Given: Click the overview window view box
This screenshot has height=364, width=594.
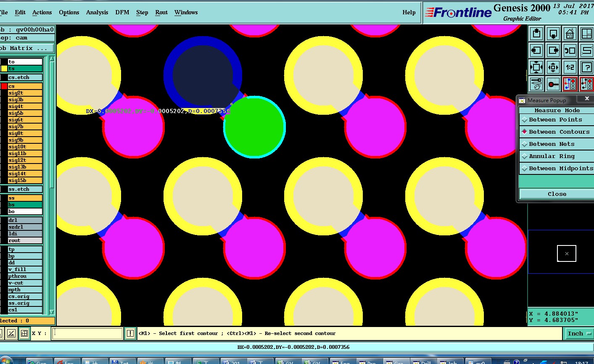Looking at the screenshot, I should [x=567, y=253].
